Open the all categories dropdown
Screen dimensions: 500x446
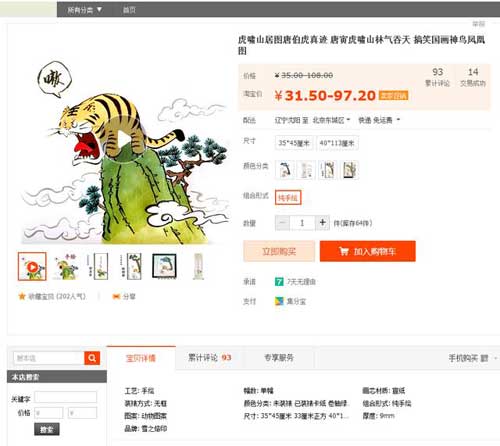pos(84,10)
